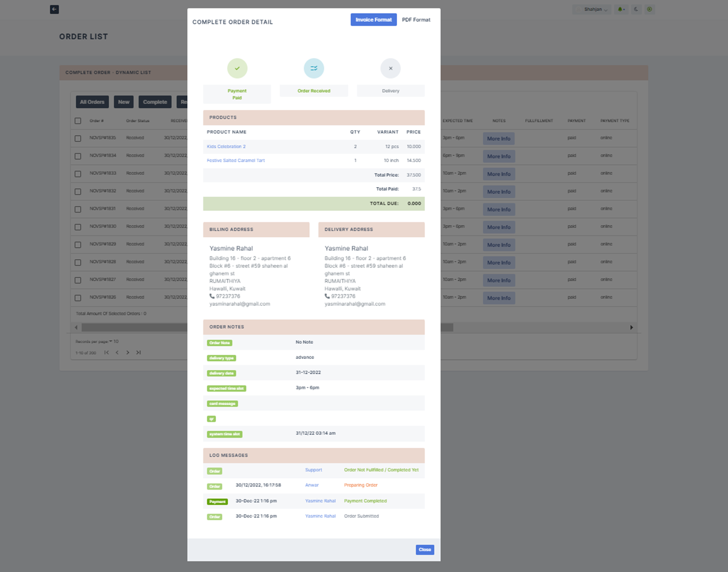Open the Kids Celebration 2 product link
Viewport: 728px width, 572px height.
tap(226, 146)
